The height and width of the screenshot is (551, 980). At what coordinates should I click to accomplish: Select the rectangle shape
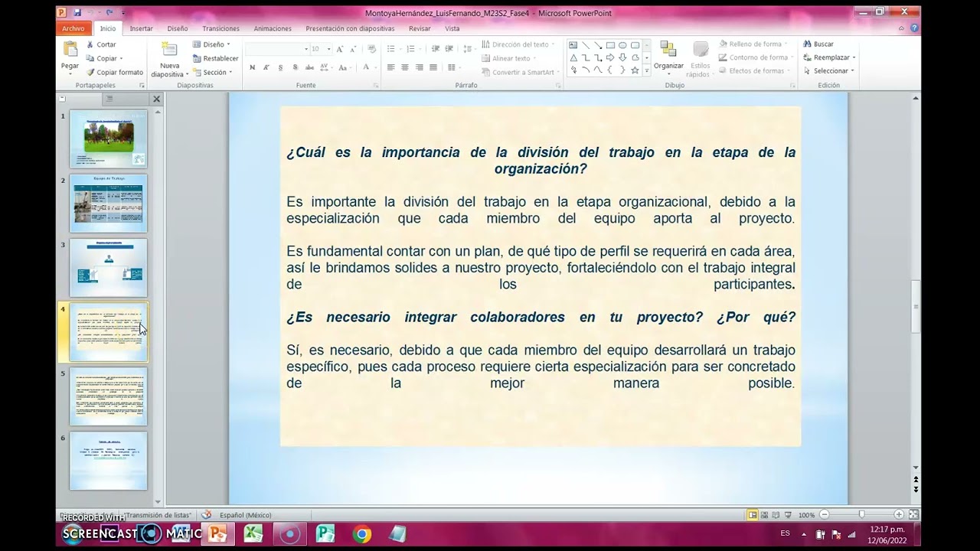tap(610, 45)
